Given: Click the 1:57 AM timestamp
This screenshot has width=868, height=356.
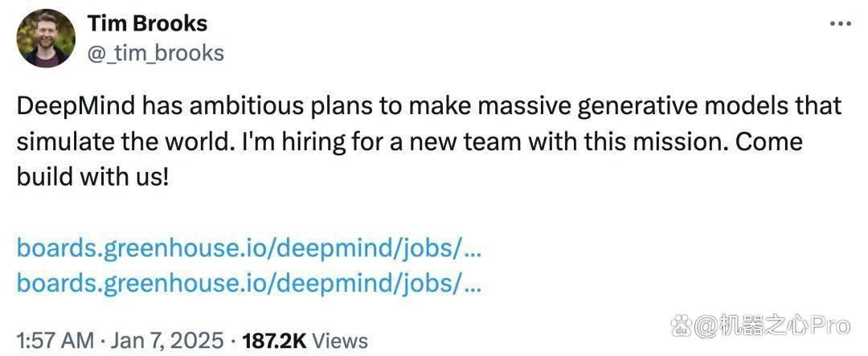Looking at the screenshot, I should [58, 340].
